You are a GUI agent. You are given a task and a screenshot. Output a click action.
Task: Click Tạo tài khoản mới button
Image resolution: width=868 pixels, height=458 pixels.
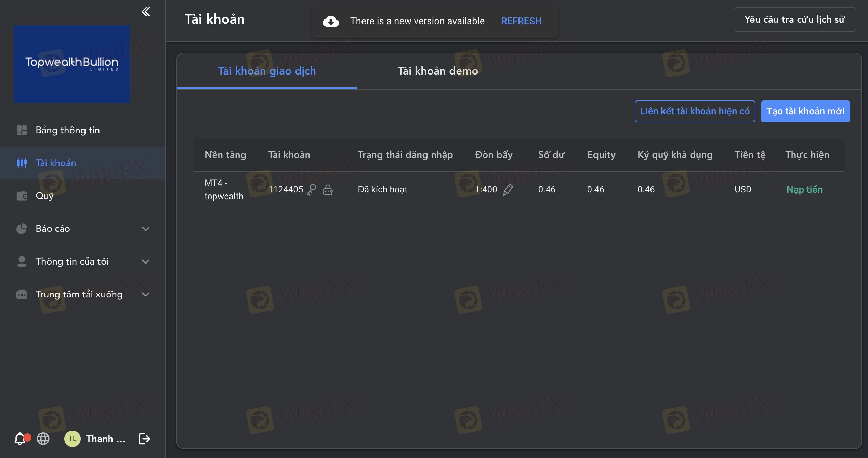pyautogui.click(x=805, y=111)
